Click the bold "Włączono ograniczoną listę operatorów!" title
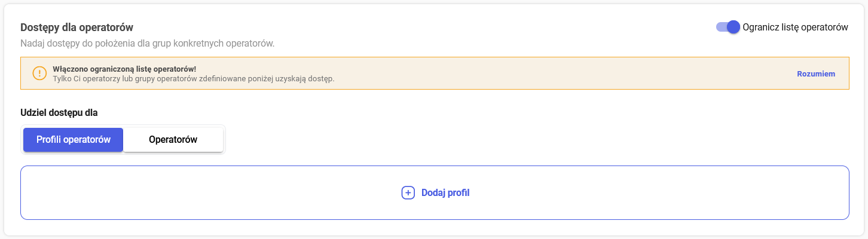The width and height of the screenshot is (868, 239). point(124,69)
